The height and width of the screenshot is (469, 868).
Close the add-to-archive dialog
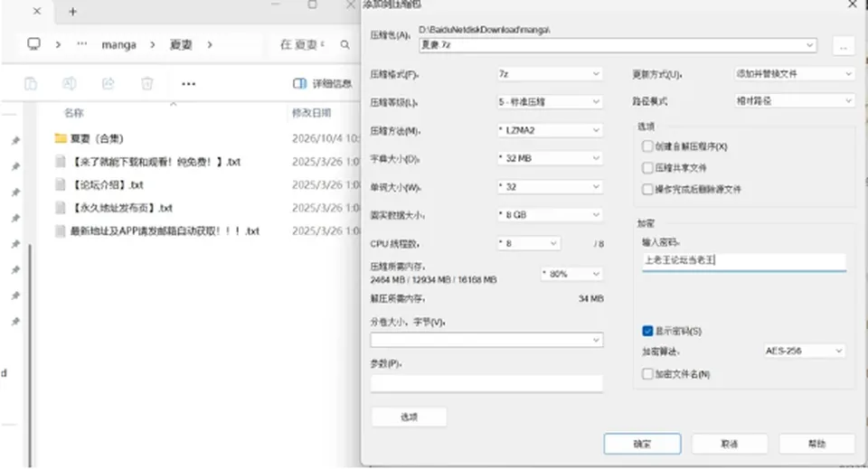[x=853, y=5]
